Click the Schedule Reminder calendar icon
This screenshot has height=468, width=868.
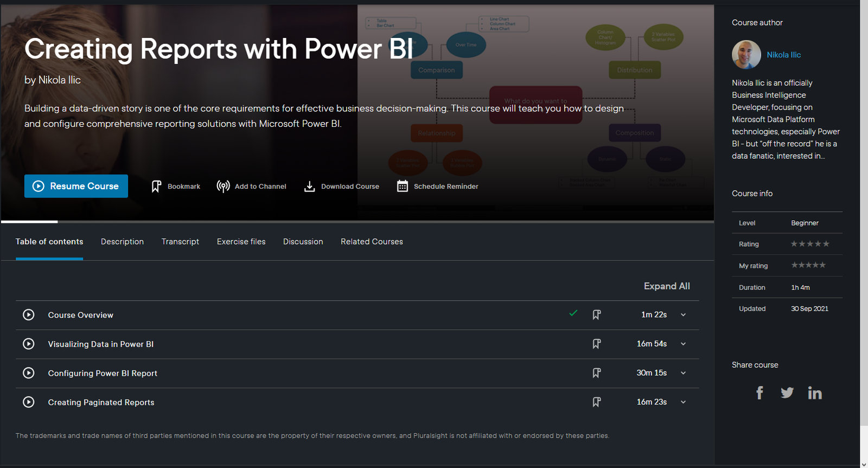pos(402,187)
